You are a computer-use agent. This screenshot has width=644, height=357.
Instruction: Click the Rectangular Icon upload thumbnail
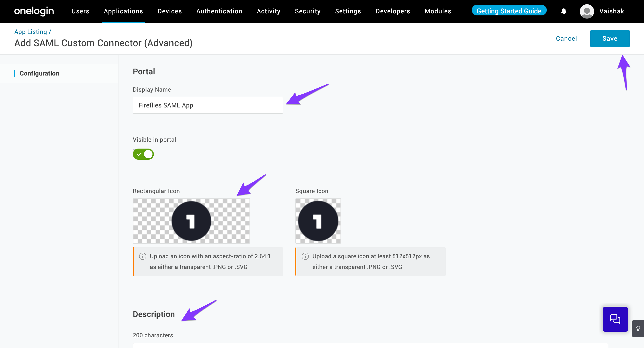[x=191, y=221]
